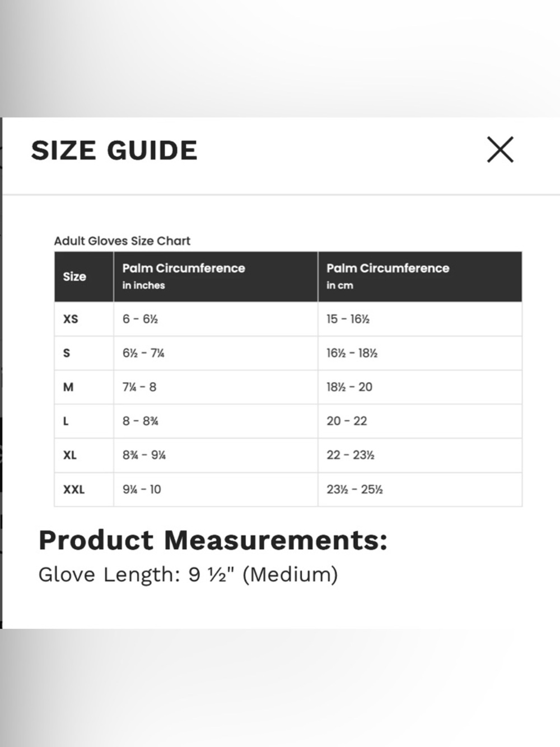Select the S size row label
The height and width of the screenshot is (747, 560).
click(67, 353)
